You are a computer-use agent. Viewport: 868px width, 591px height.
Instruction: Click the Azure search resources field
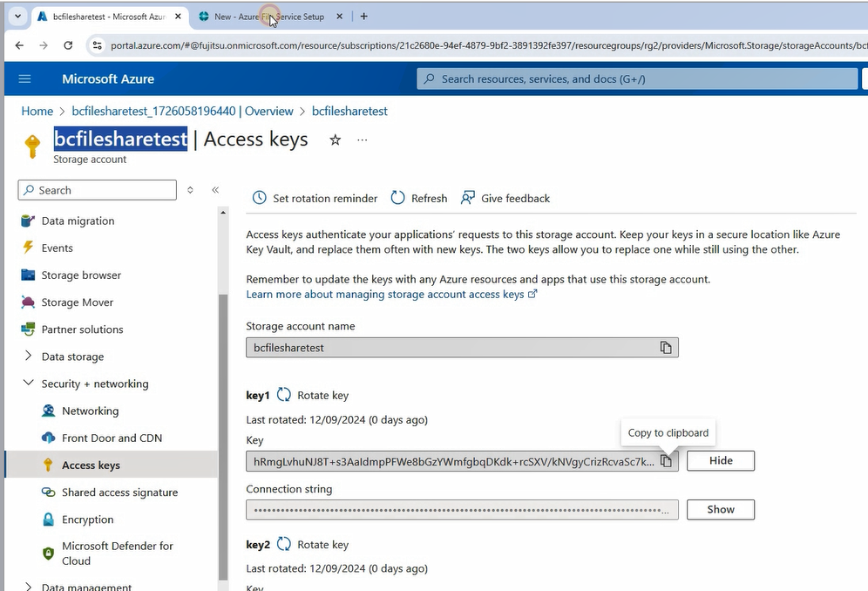pos(636,79)
